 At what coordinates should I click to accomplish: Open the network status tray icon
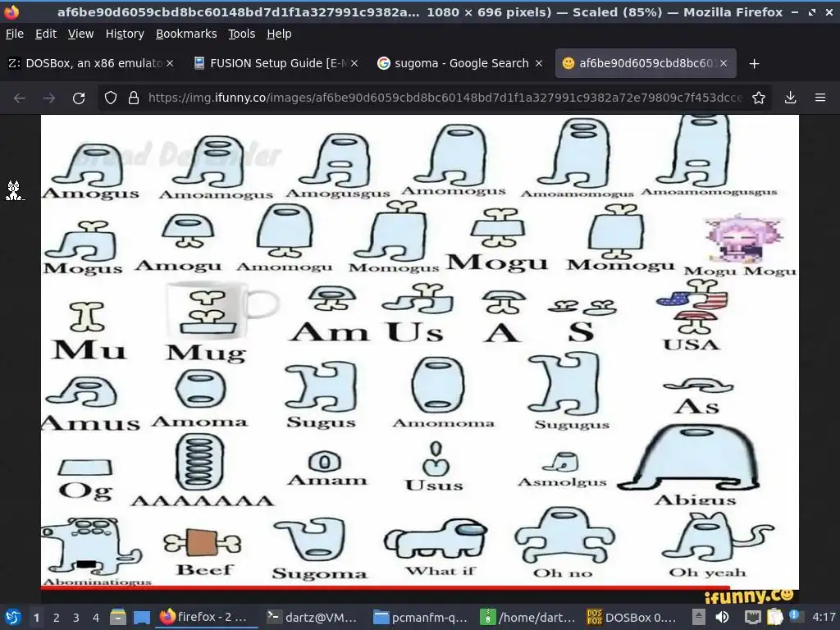pyautogui.click(x=752, y=617)
